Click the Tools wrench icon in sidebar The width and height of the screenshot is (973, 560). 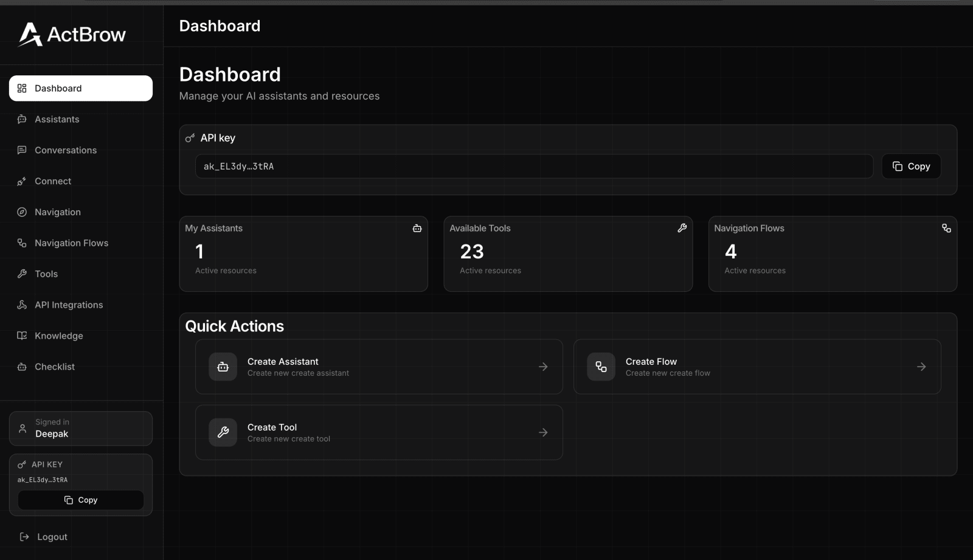(x=22, y=274)
